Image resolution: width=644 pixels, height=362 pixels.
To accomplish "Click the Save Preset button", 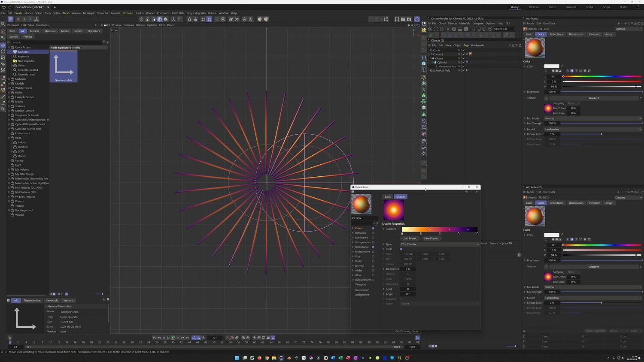I will coord(431,238).
